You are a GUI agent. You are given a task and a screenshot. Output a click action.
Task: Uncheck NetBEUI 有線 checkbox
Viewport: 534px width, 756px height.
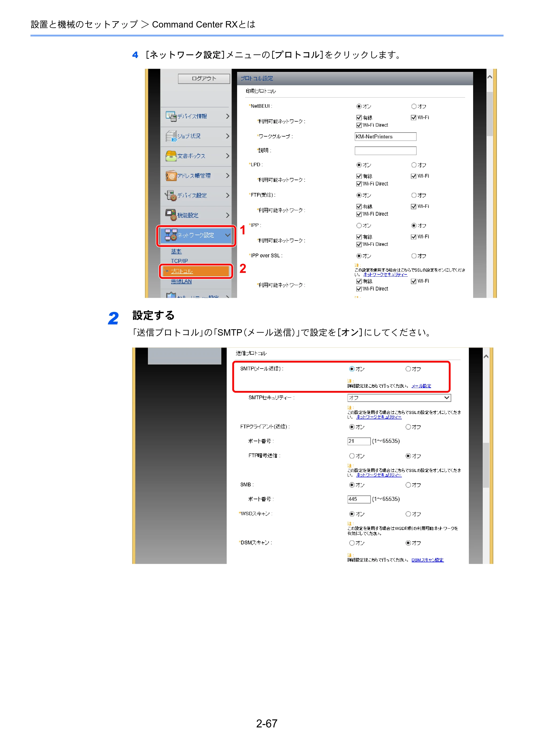coord(359,118)
